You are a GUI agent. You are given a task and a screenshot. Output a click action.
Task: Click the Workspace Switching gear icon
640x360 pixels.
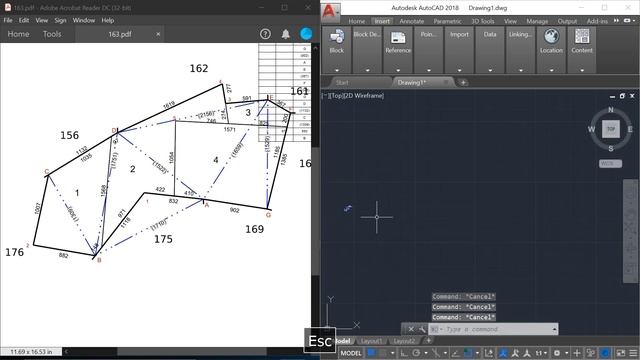pyautogui.click(x=557, y=353)
